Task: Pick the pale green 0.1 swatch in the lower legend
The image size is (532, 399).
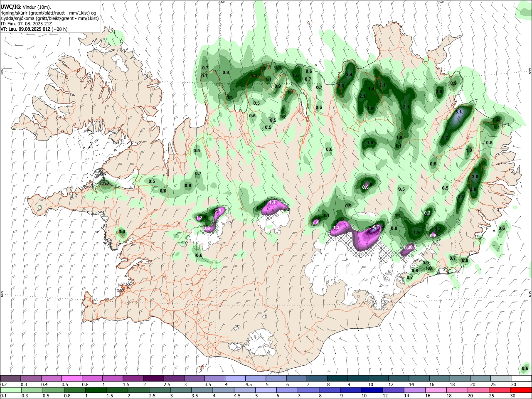Action: coord(10,390)
